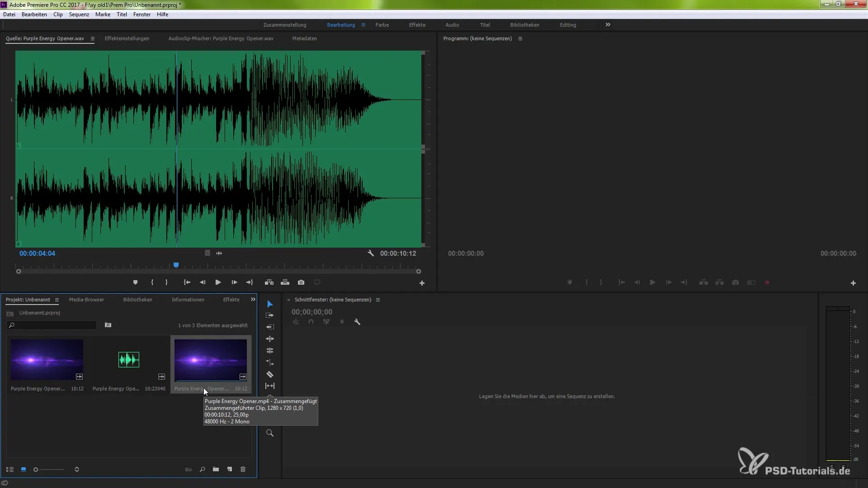Switch Project panel to icon view
The image size is (868, 488).
tap(24, 469)
